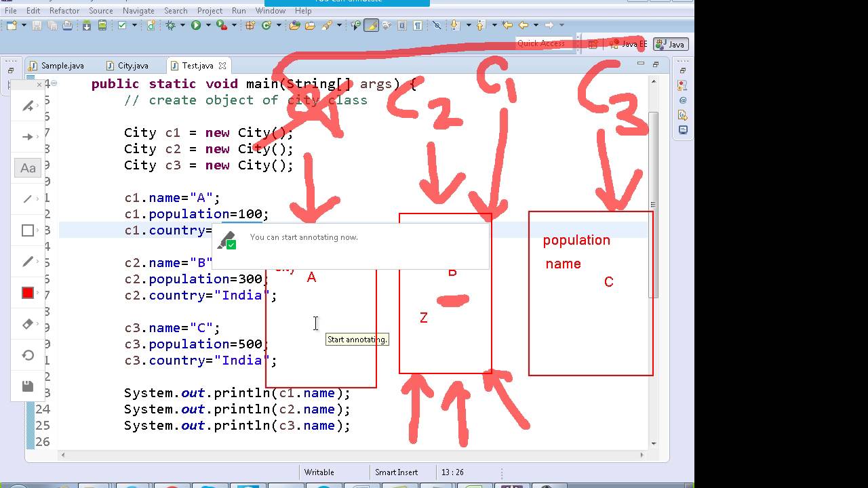Screen dimensions: 868x488
Task: Open the Navigate menu
Action: 138,10
